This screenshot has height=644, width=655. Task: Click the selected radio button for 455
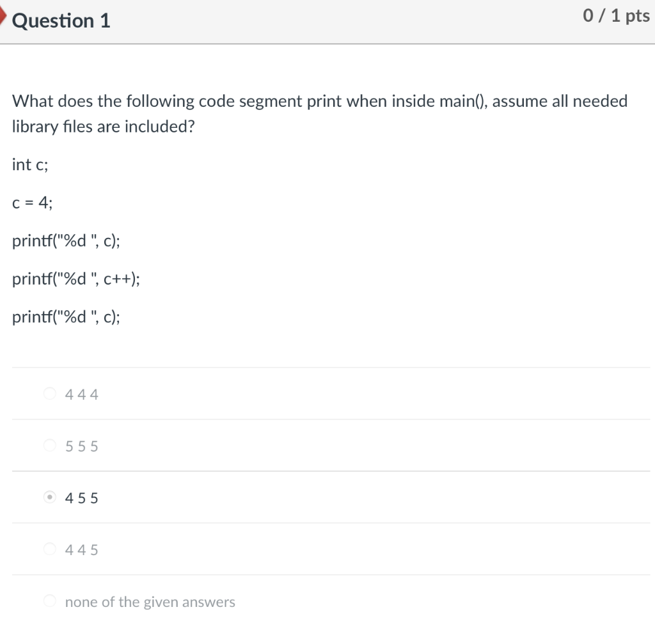tap(49, 497)
